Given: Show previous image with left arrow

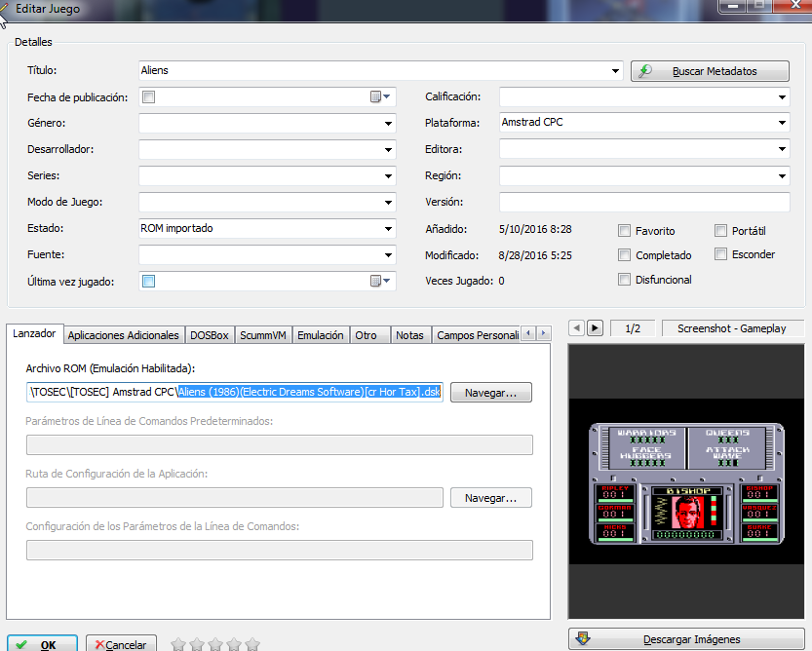Looking at the screenshot, I should pos(576,328).
